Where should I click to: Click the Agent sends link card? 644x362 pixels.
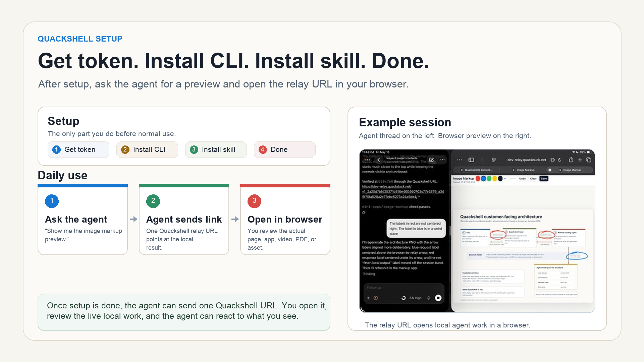(x=184, y=219)
